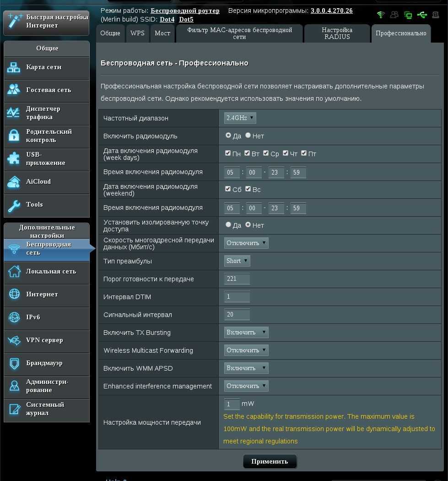The width and height of the screenshot is (448, 481).
Task: Click the transmission power mW input field
Action: pos(232,404)
